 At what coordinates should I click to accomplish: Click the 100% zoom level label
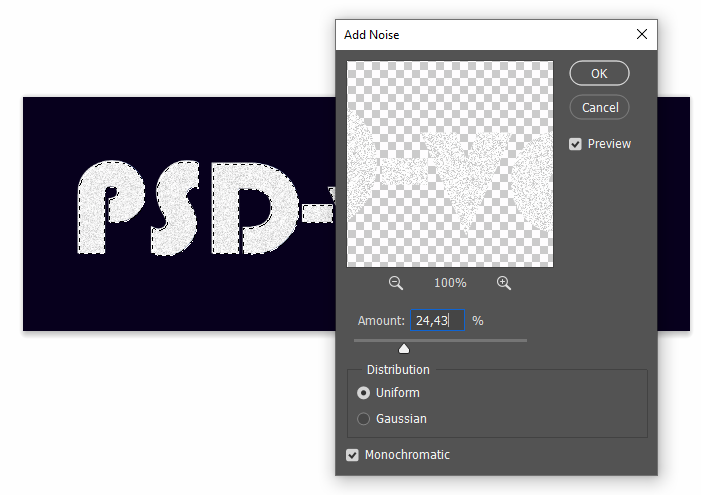point(450,284)
